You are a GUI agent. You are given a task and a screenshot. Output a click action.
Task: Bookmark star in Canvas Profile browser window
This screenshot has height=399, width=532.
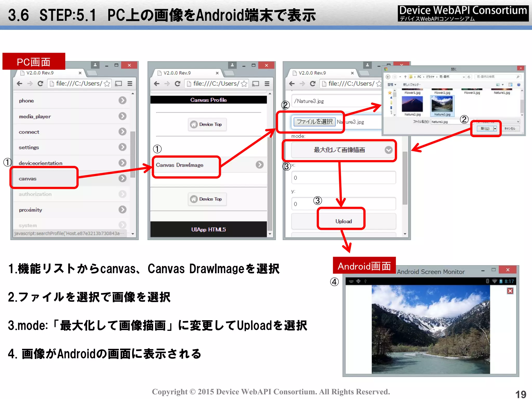coord(244,84)
